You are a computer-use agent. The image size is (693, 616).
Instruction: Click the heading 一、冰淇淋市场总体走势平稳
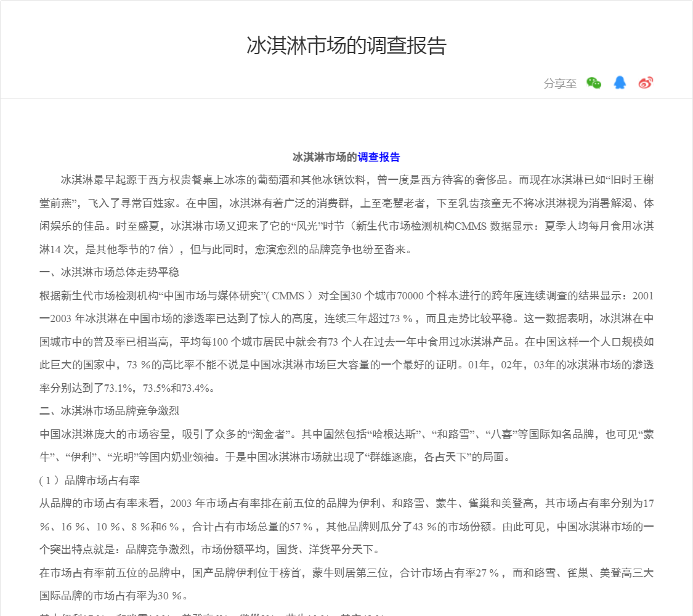click(109, 272)
